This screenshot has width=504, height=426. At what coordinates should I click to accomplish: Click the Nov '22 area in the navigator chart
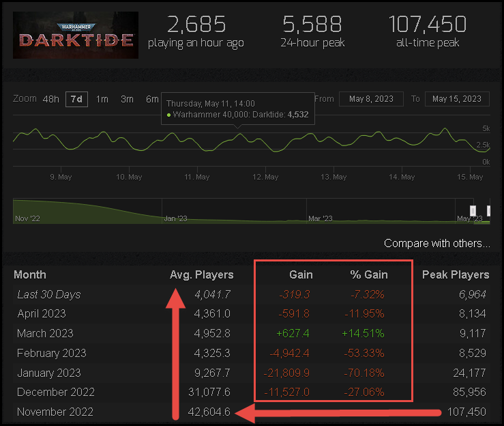pos(28,218)
